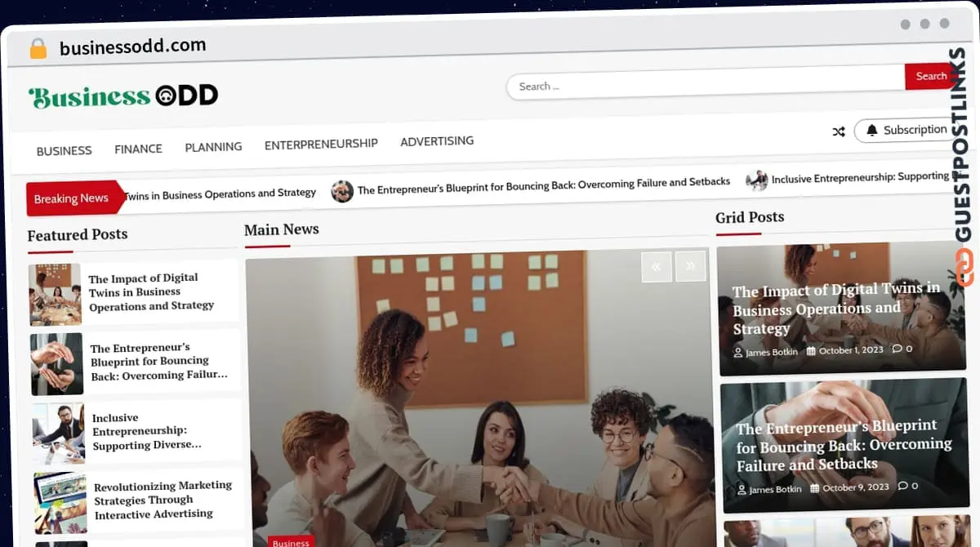The image size is (980, 547).
Task: Open featured post Inclusive Entrepreneurship
Action: tap(147, 432)
